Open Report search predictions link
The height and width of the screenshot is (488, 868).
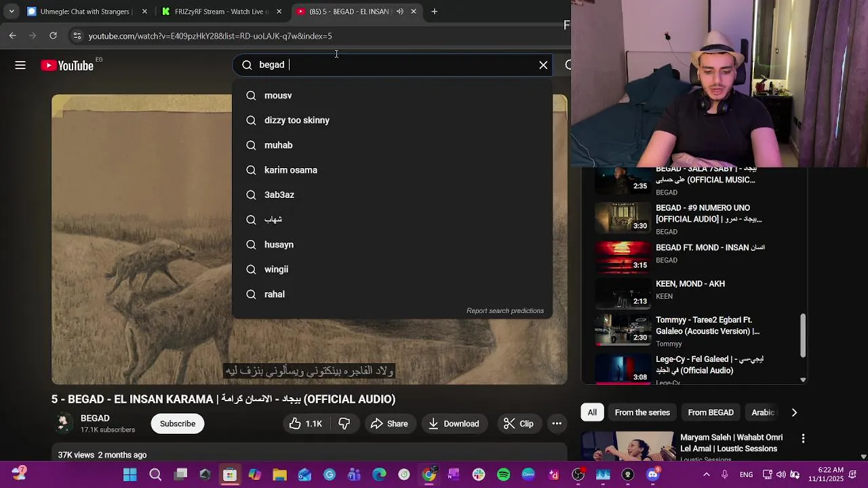[x=505, y=311]
